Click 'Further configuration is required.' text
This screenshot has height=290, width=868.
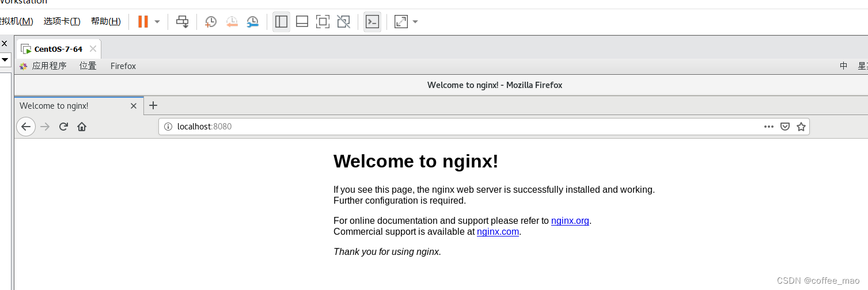[400, 201]
